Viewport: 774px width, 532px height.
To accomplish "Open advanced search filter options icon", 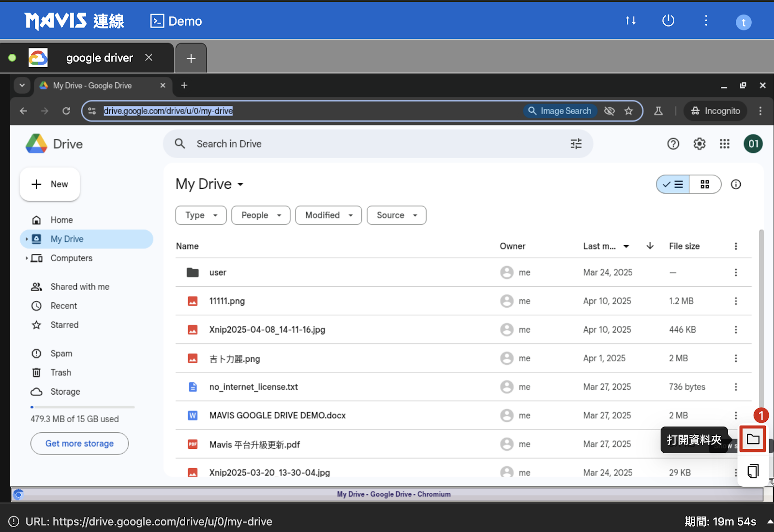I will [576, 144].
